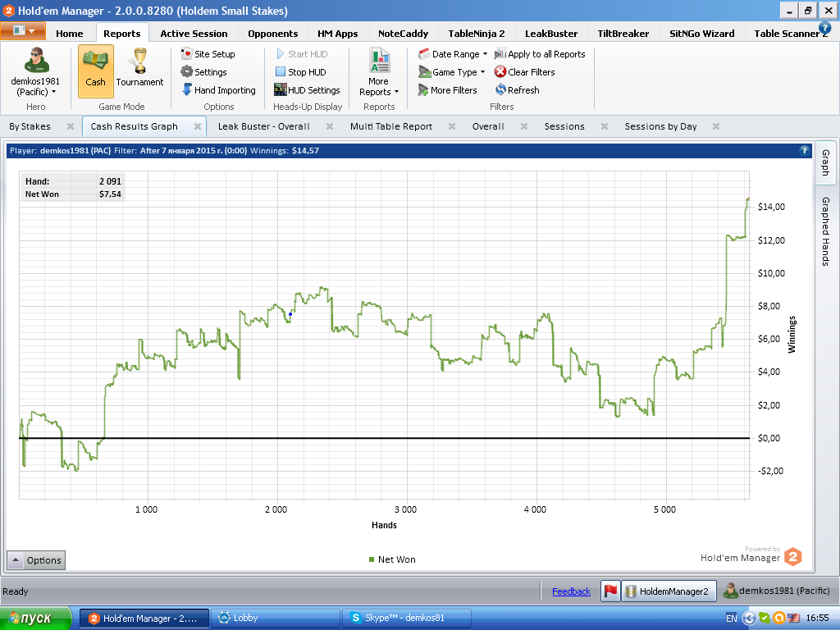Click the red flag status icon
This screenshot has width=840, height=630.
pos(610,591)
